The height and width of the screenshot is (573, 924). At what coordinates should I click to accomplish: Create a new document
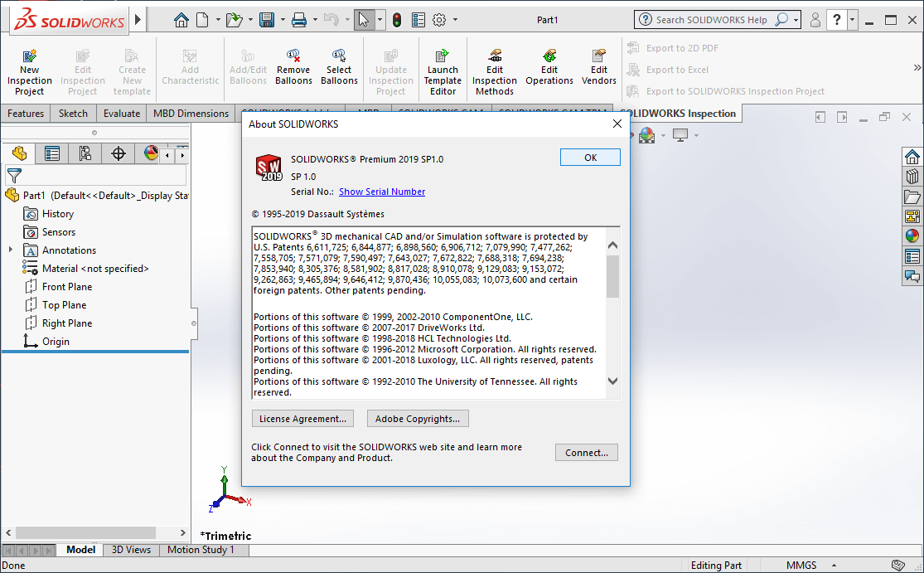click(203, 20)
